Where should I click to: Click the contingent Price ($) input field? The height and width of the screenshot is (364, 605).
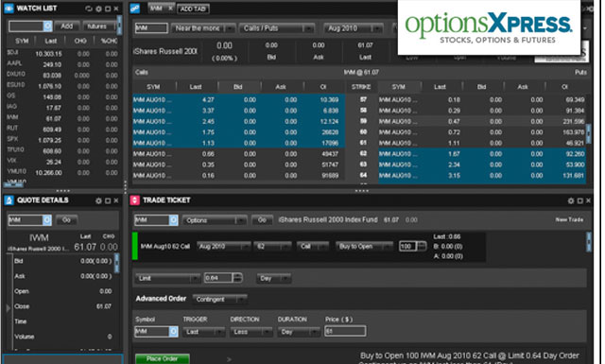[x=345, y=331]
